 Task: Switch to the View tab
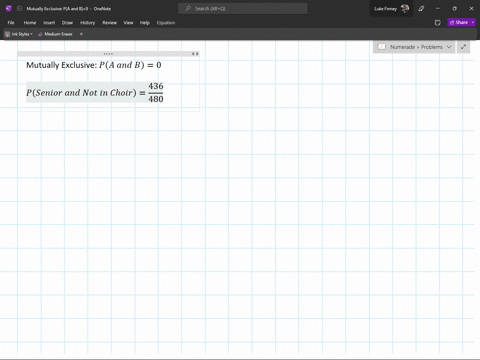pyautogui.click(x=128, y=23)
